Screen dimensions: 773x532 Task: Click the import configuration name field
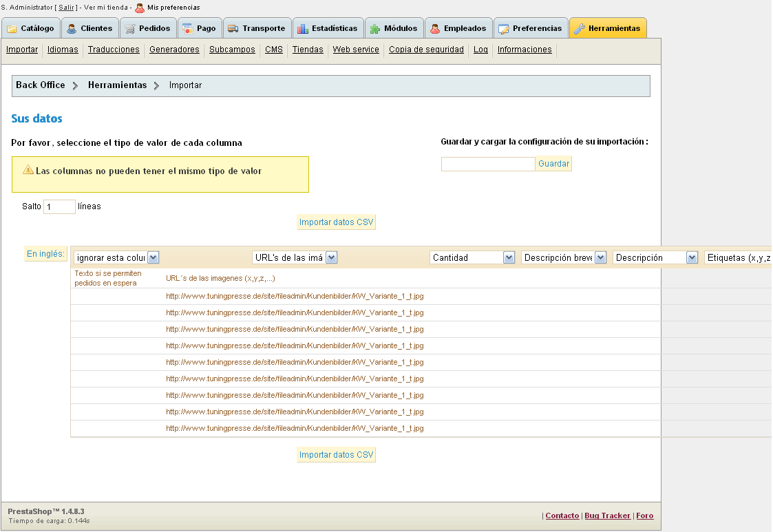[488, 164]
